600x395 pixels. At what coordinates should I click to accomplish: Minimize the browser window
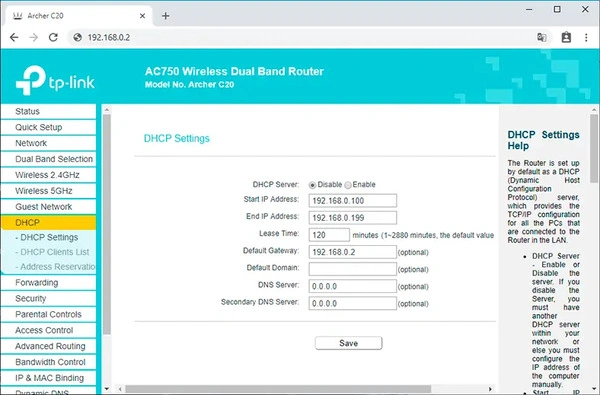[529, 10]
